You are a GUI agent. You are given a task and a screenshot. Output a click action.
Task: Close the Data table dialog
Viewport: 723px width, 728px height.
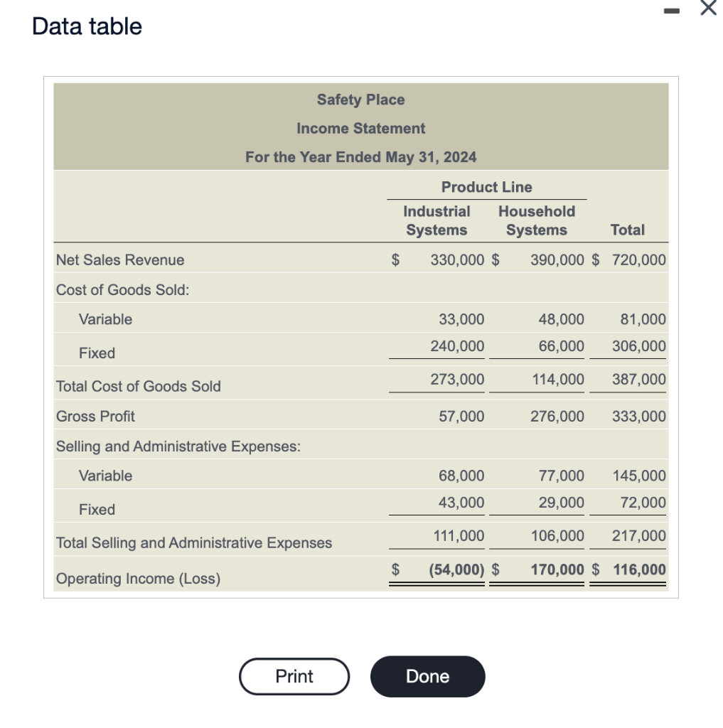pos(707,9)
